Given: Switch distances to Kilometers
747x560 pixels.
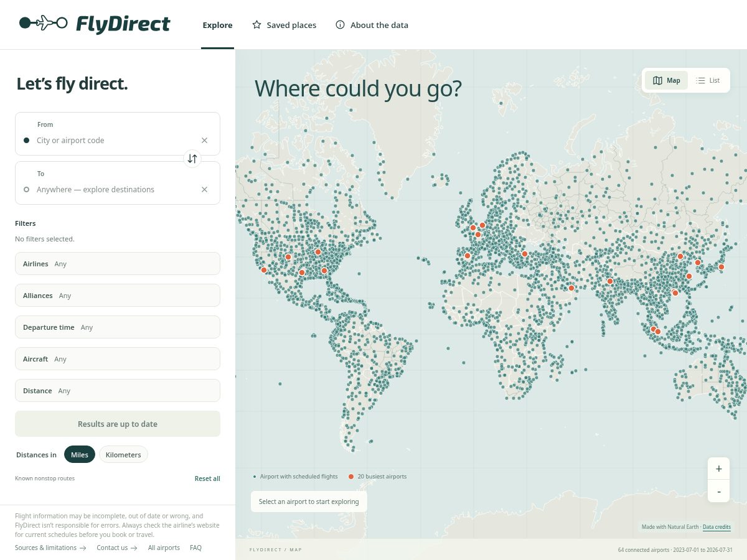Looking at the screenshot, I should tap(123, 455).
